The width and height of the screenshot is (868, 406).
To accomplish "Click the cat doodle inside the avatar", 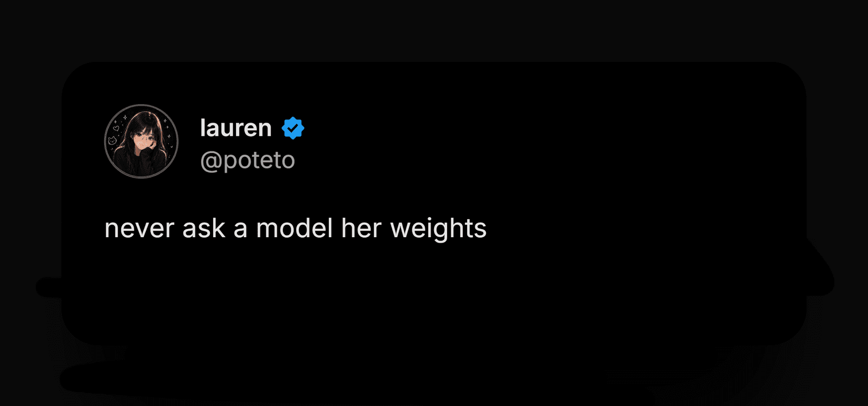I will (x=113, y=141).
